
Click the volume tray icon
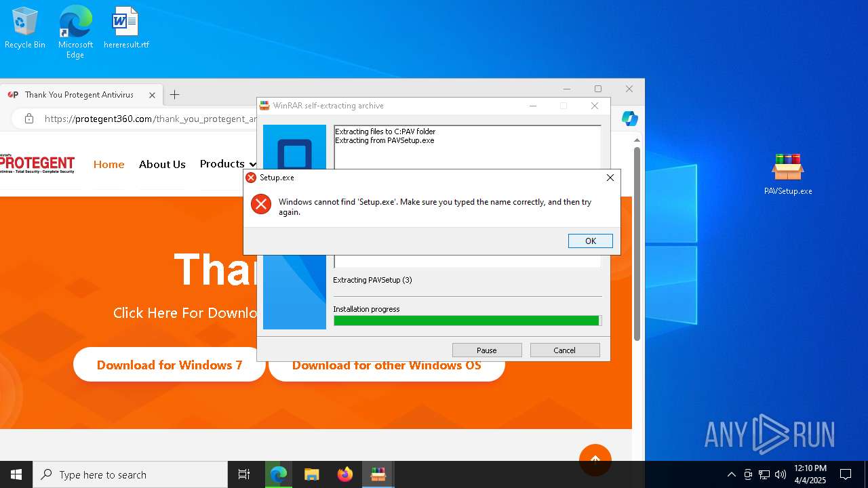(781, 474)
